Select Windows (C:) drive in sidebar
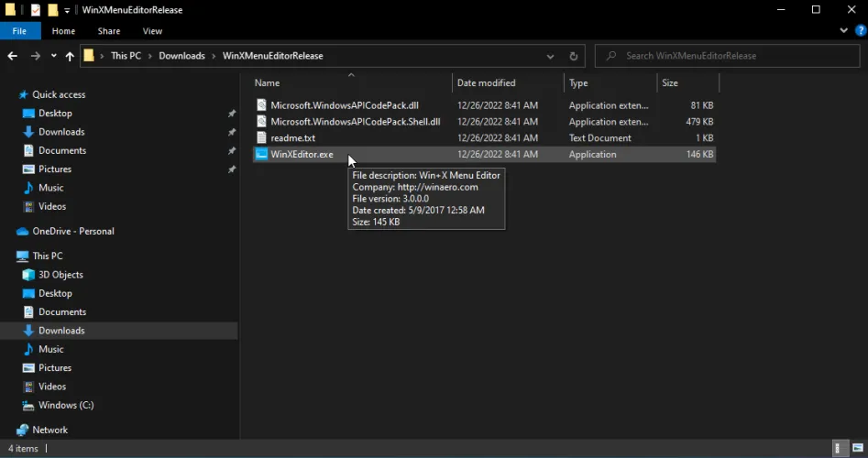 point(66,406)
